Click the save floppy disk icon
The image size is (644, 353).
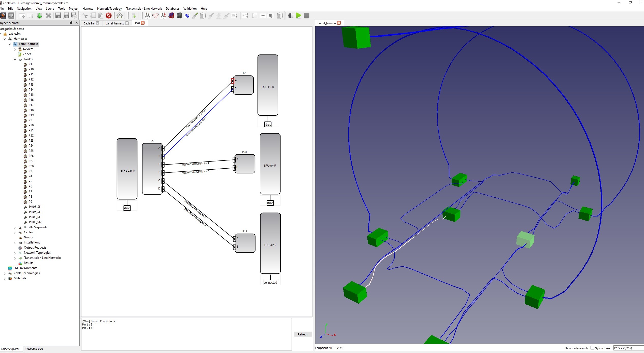point(58,16)
